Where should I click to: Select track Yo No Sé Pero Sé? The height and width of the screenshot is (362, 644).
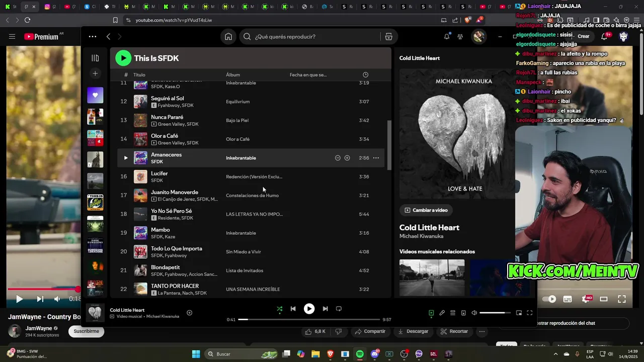[x=251, y=214]
